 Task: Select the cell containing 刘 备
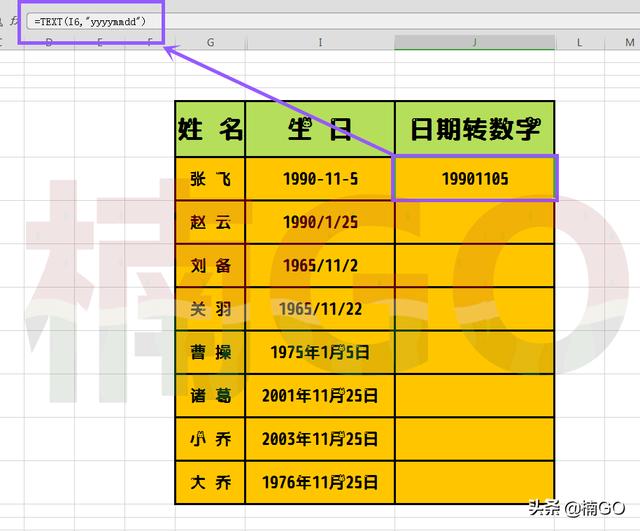(x=210, y=266)
